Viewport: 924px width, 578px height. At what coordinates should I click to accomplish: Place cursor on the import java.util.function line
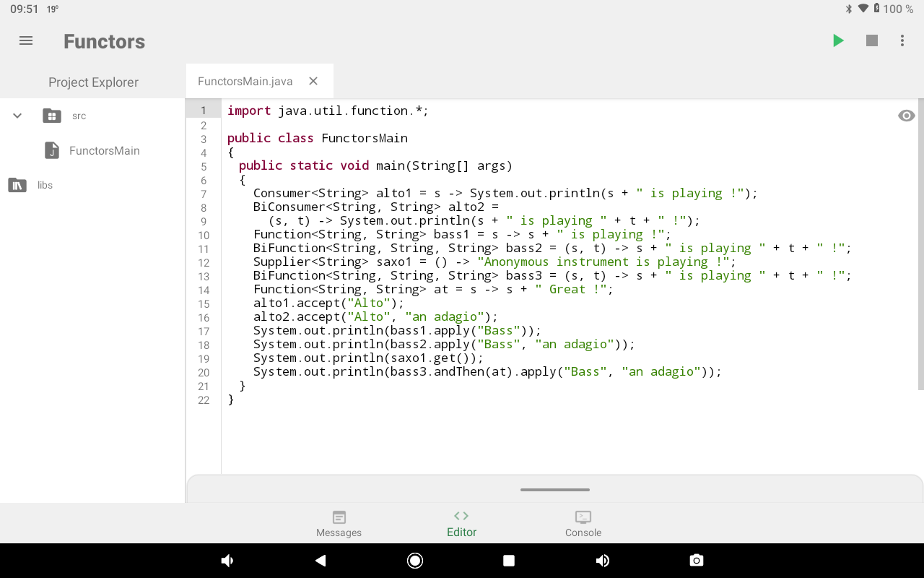point(328,111)
